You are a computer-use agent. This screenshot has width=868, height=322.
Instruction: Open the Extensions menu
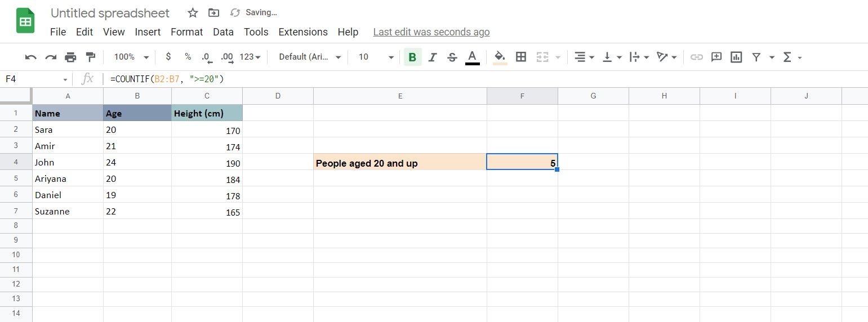303,32
